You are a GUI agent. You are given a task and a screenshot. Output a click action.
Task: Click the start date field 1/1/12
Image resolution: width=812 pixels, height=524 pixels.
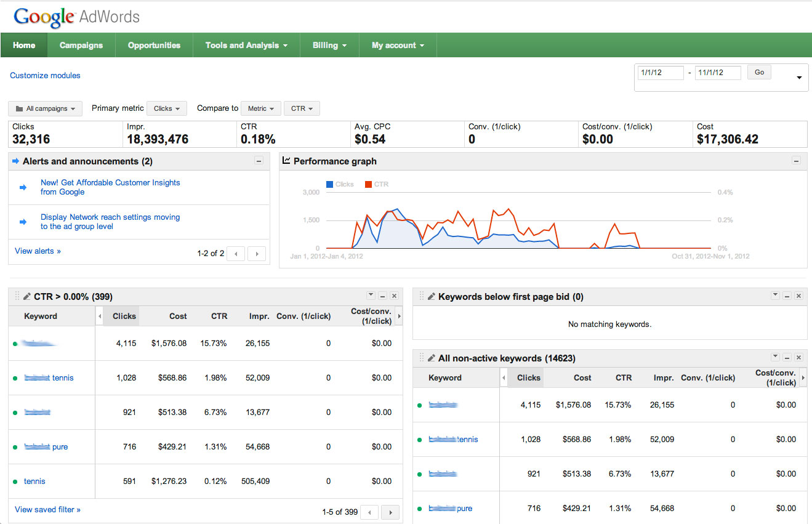point(661,73)
